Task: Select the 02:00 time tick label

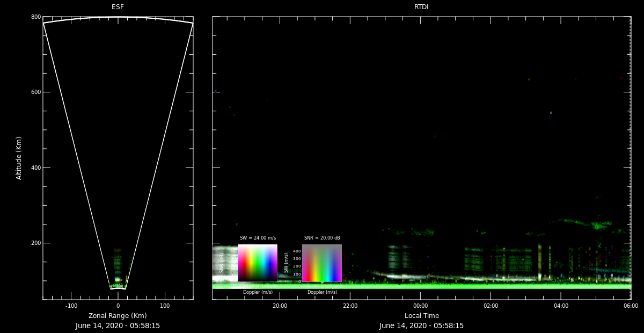Action: 491,306
